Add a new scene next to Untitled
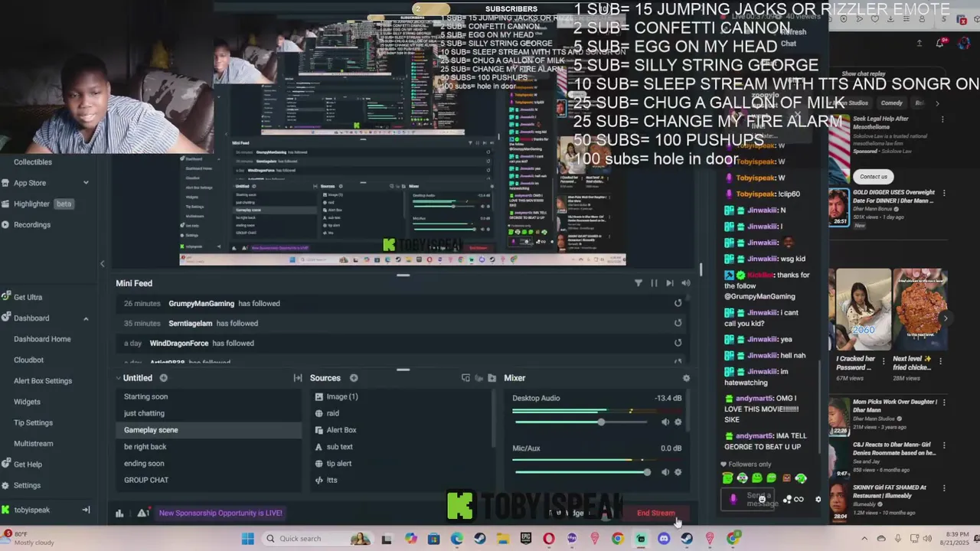 tap(163, 378)
